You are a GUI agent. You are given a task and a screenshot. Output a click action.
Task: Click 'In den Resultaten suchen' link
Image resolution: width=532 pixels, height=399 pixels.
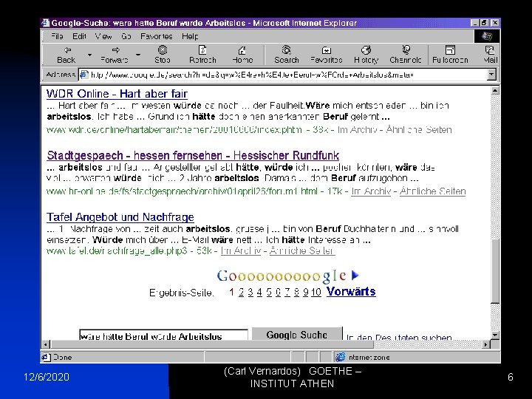pos(399,337)
